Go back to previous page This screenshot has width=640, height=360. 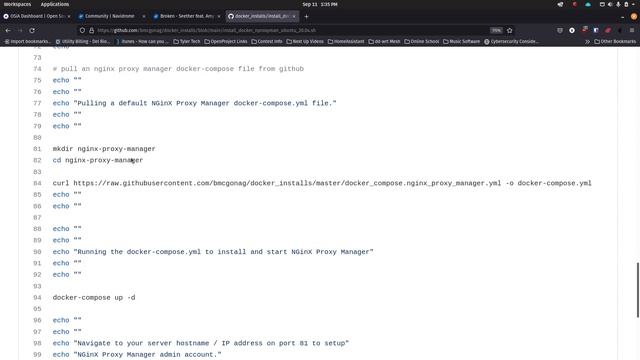[x=8, y=30]
